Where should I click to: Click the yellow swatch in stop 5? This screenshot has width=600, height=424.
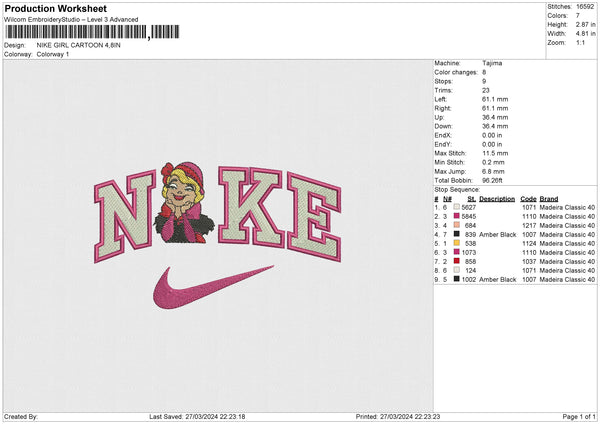click(x=457, y=243)
